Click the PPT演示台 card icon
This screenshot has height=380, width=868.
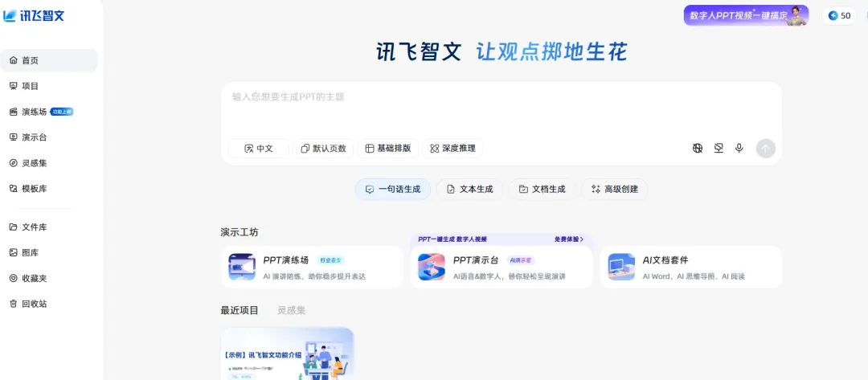432,268
